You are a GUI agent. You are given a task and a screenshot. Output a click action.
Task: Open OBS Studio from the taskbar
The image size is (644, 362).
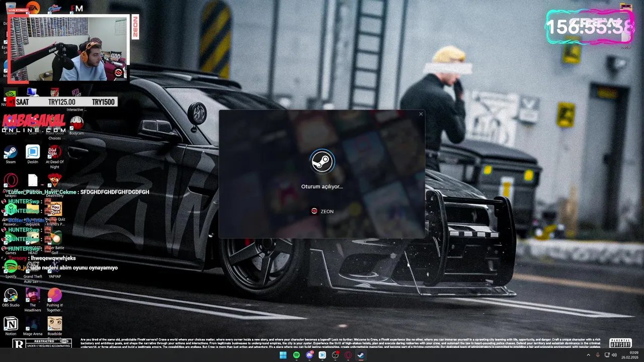336,355
